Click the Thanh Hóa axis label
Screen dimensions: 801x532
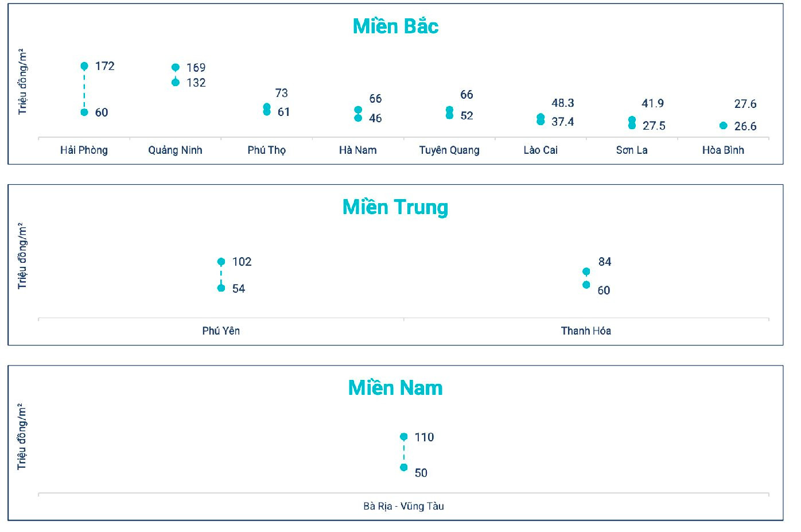click(586, 331)
